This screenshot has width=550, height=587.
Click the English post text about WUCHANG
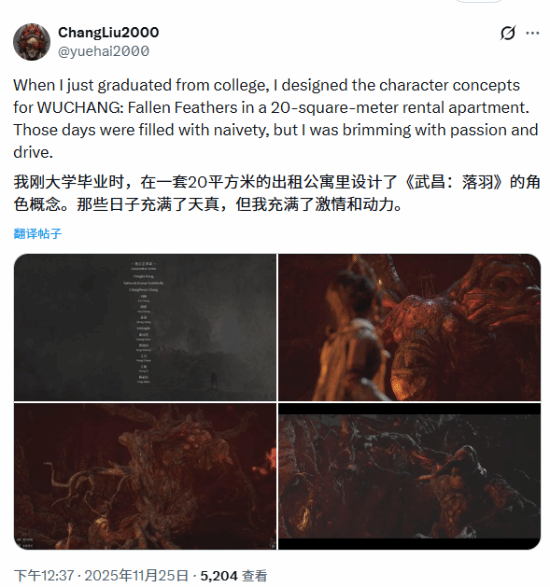276,119
